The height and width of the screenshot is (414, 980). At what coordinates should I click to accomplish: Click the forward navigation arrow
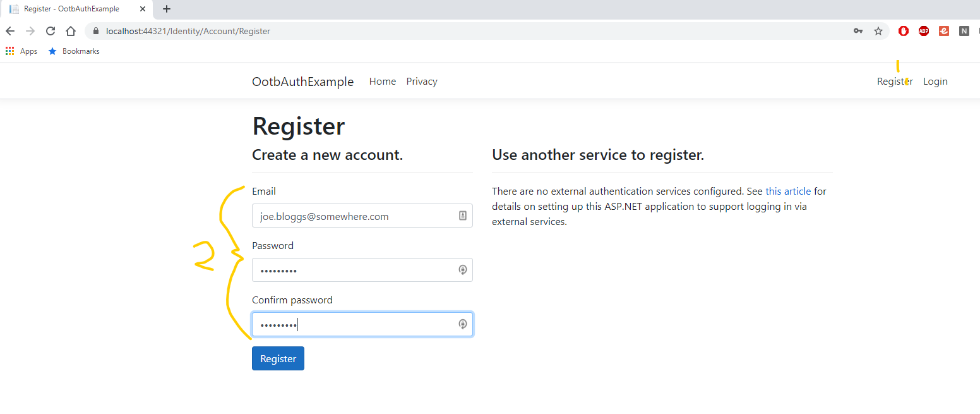coord(30,30)
